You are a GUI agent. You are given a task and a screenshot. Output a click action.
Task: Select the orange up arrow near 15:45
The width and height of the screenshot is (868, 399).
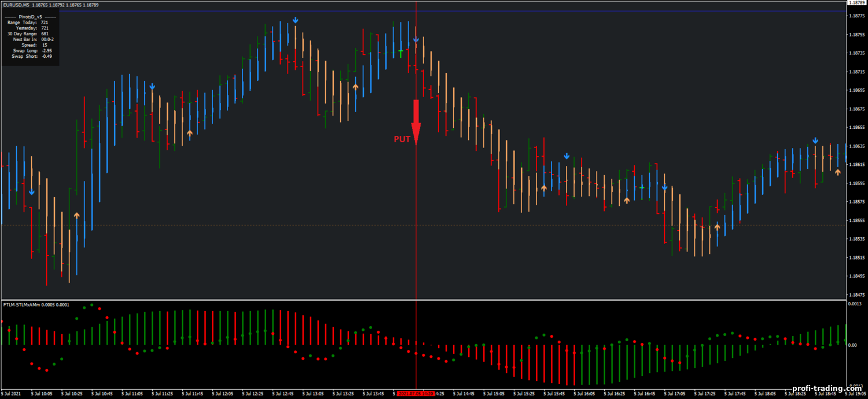[544, 188]
